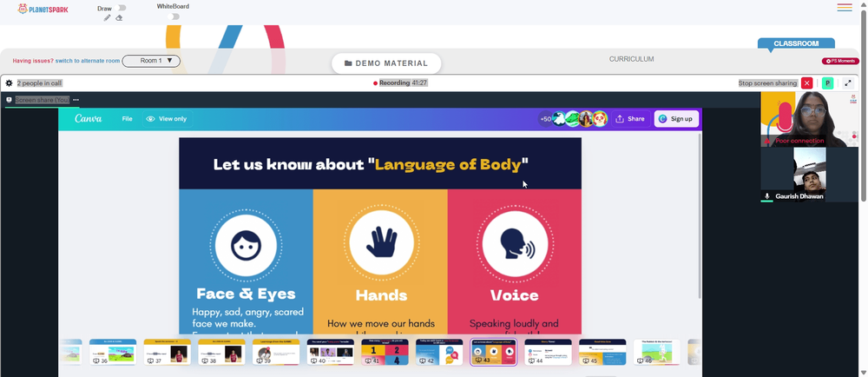
Task: Open call settings gear icon
Action: (9, 83)
